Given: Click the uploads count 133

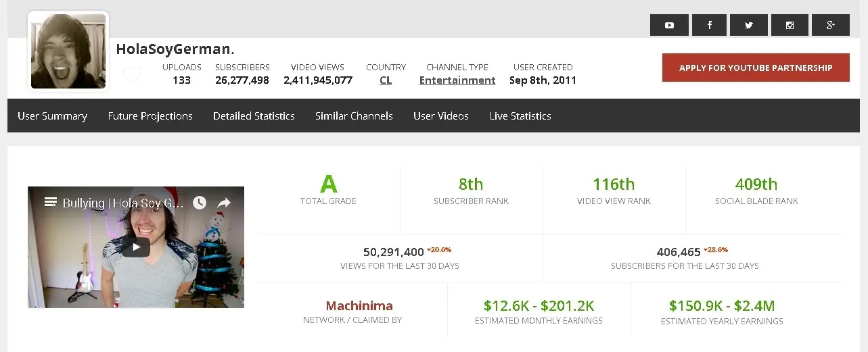Looking at the screenshot, I should (181, 80).
